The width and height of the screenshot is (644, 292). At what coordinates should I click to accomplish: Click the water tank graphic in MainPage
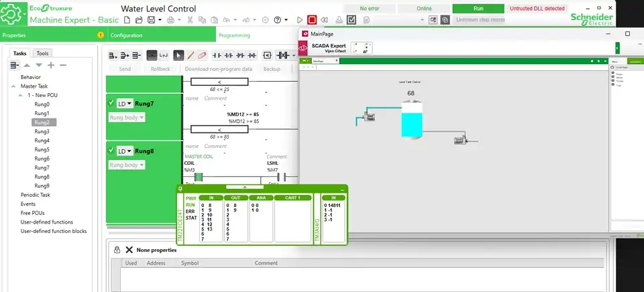pyautogui.click(x=411, y=120)
